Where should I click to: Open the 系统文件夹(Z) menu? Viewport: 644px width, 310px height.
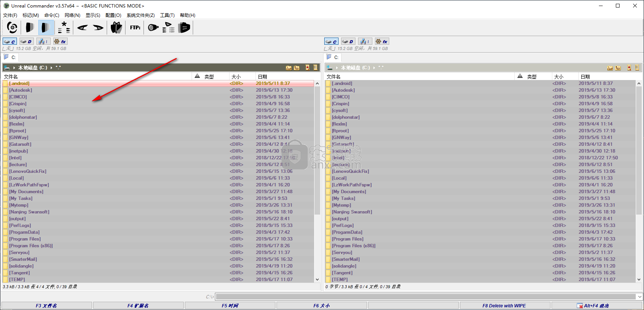click(x=141, y=15)
